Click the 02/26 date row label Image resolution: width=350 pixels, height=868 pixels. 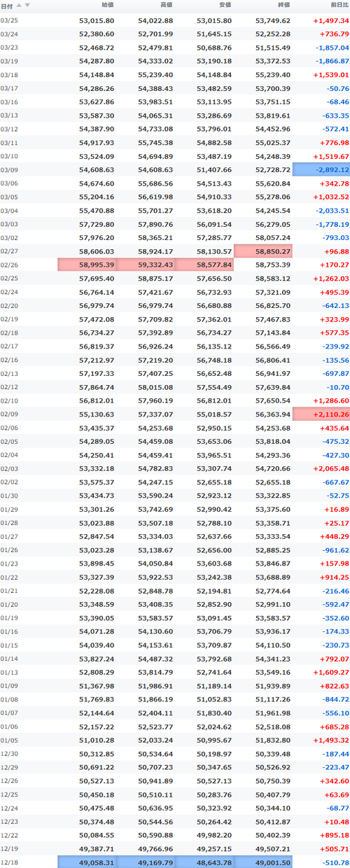(10, 265)
